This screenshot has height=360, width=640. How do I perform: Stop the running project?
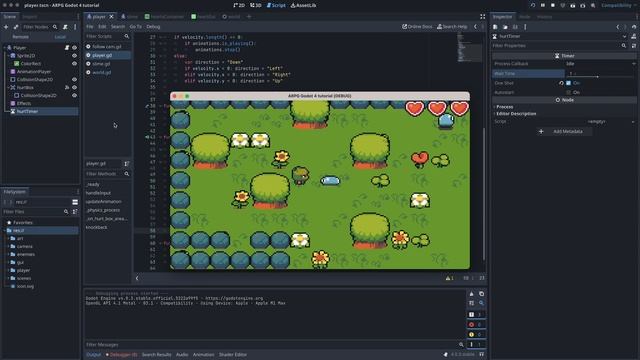click(x=553, y=5)
